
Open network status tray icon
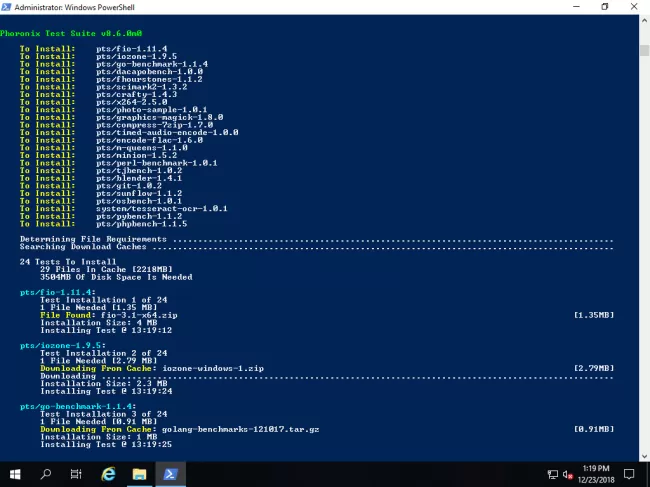coord(553,474)
